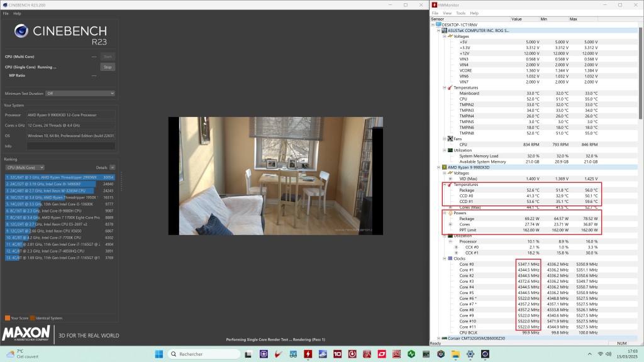Expand the Cores row under Powers
The height and width of the screenshot is (362, 644).
(450, 224)
